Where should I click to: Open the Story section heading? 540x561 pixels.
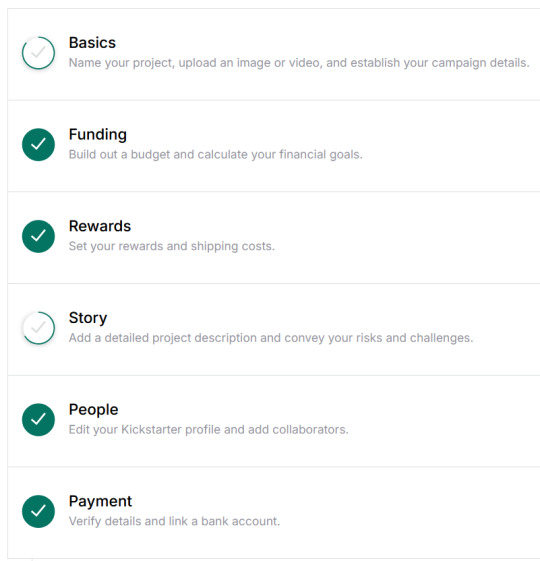click(88, 318)
